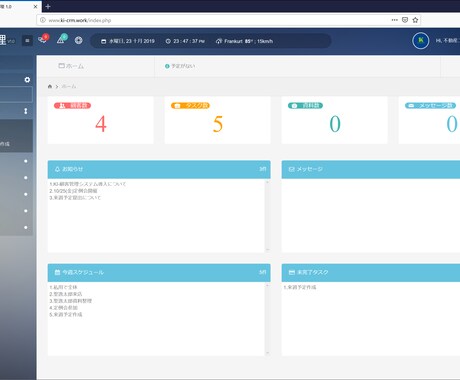Open the round K user avatar
This screenshot has height=380, width=460.
pos(420,41)
